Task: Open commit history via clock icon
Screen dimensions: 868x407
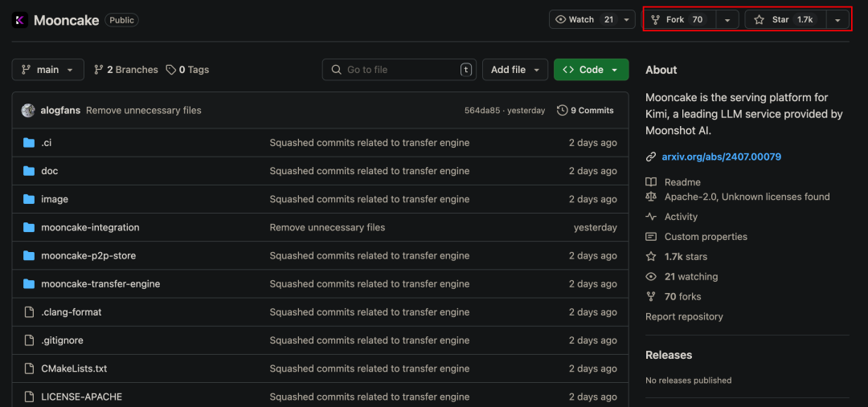Action: pos(562,111)
